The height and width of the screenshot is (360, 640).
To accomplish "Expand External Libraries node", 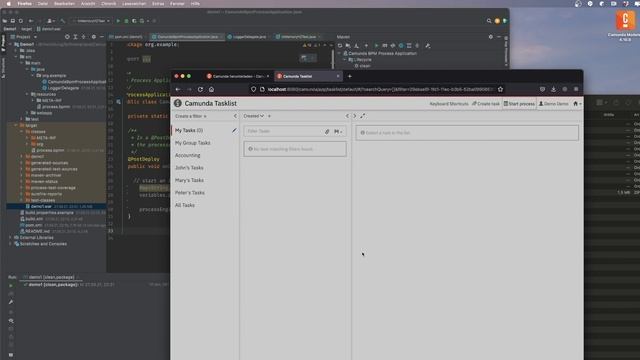I will pos(11,237).
